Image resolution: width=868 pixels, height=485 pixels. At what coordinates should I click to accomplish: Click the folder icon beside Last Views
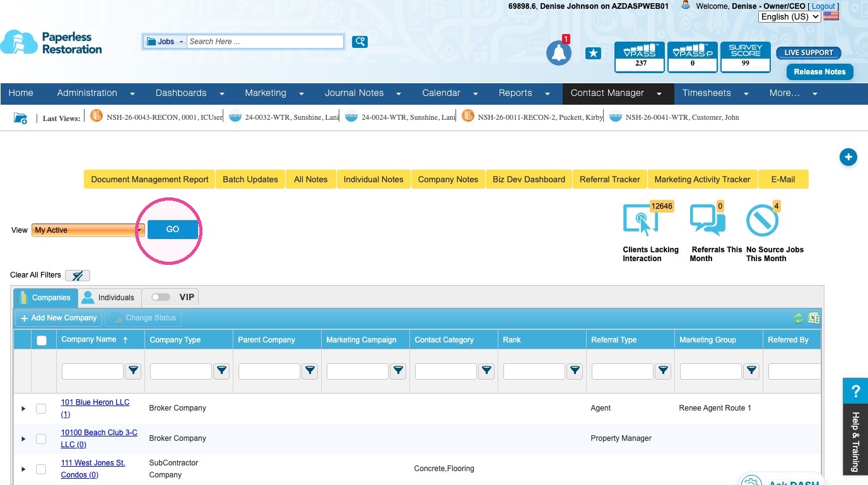click(x=21, y=118)
